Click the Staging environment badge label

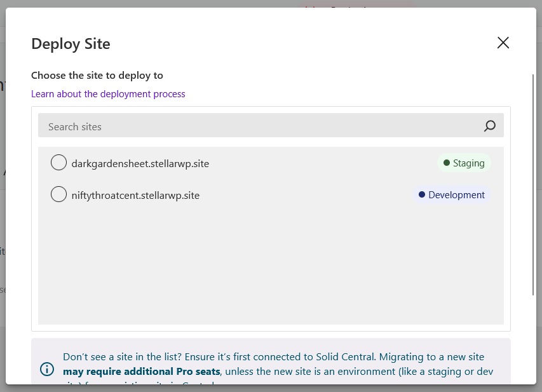[469, 163]
